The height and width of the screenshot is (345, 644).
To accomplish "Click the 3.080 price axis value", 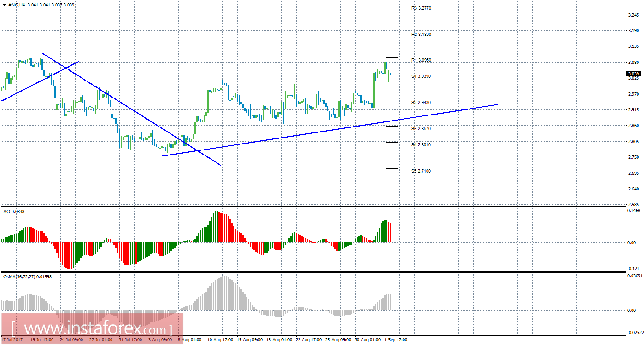I will [x=633, y=63].
